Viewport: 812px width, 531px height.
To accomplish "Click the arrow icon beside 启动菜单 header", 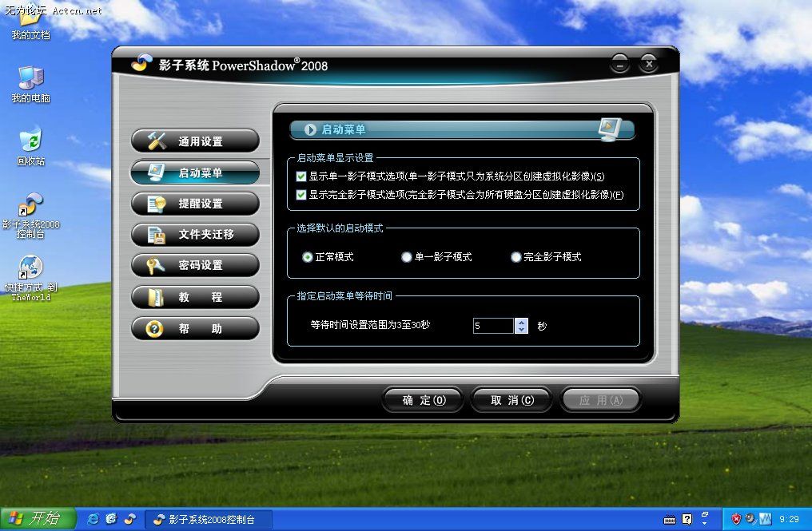I will coord(309,129).
